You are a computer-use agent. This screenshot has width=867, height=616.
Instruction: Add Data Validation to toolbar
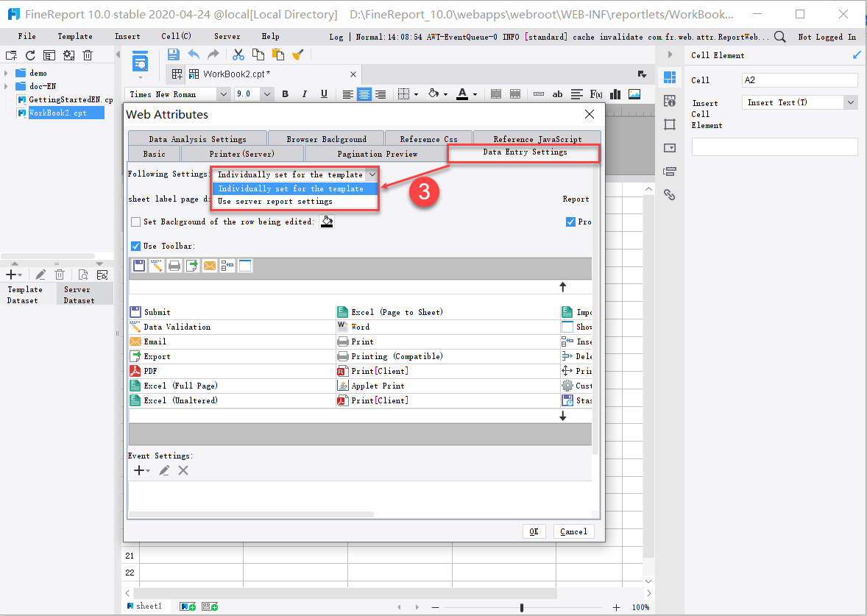(177, 327)
